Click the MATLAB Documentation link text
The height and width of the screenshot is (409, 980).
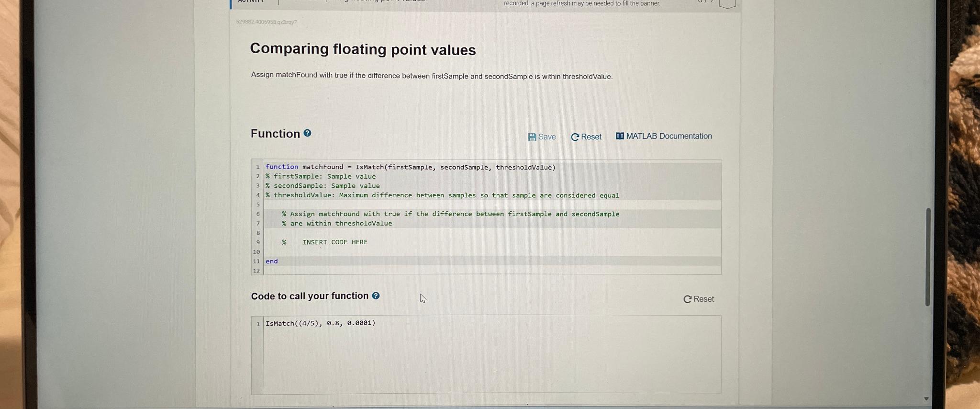669,136
